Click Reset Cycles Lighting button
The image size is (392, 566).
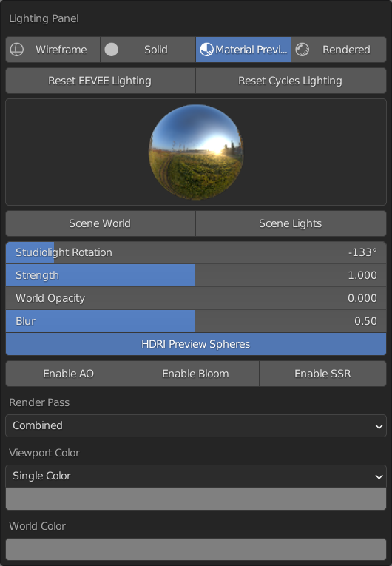pos(291,81)
